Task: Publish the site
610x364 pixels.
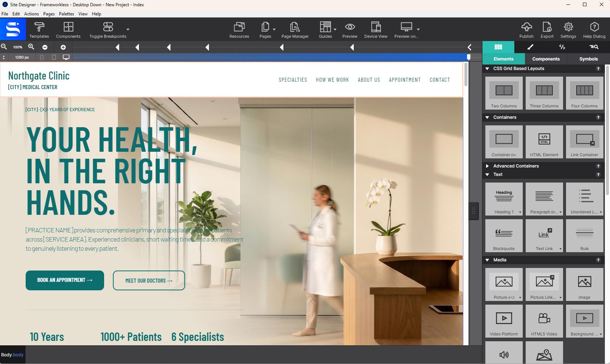Action: (526, 29)
